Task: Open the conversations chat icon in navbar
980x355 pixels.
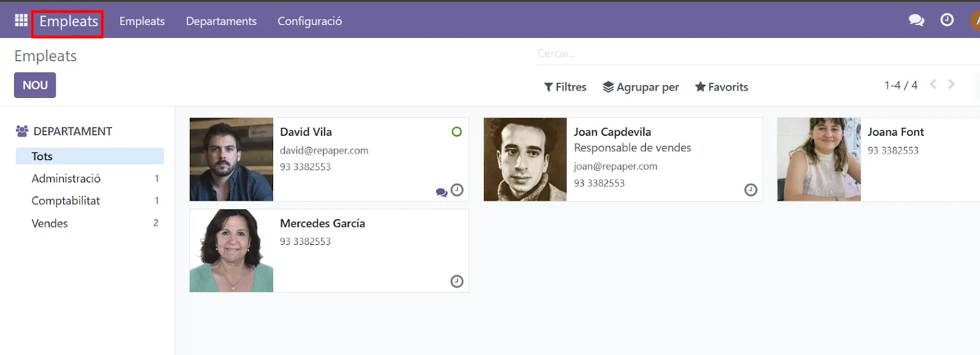Action: tap(916, 20)
